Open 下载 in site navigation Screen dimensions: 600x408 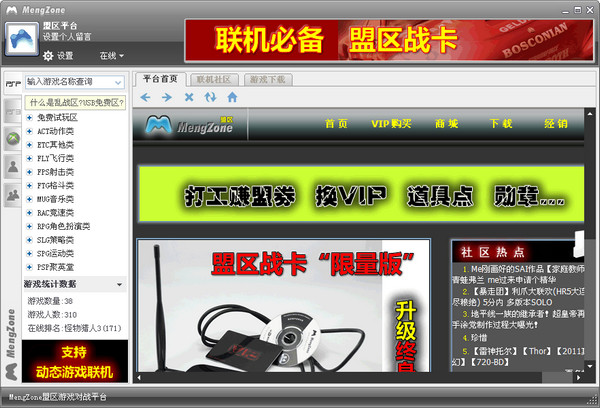[x=501, y=124]
